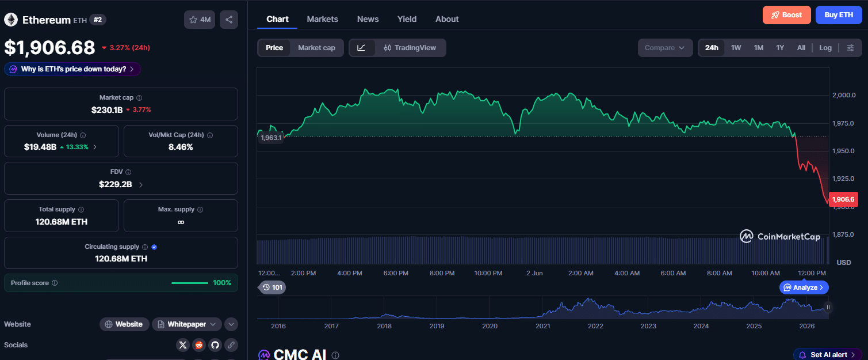Click the CMC AI info icon

pyautogui.click(x=335, y=356)
